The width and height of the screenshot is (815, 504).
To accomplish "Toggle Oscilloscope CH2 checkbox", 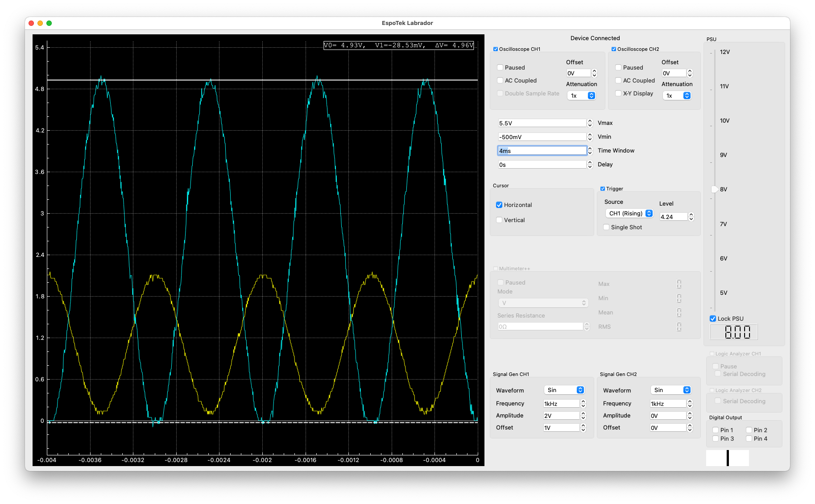I will coord(614,49).
